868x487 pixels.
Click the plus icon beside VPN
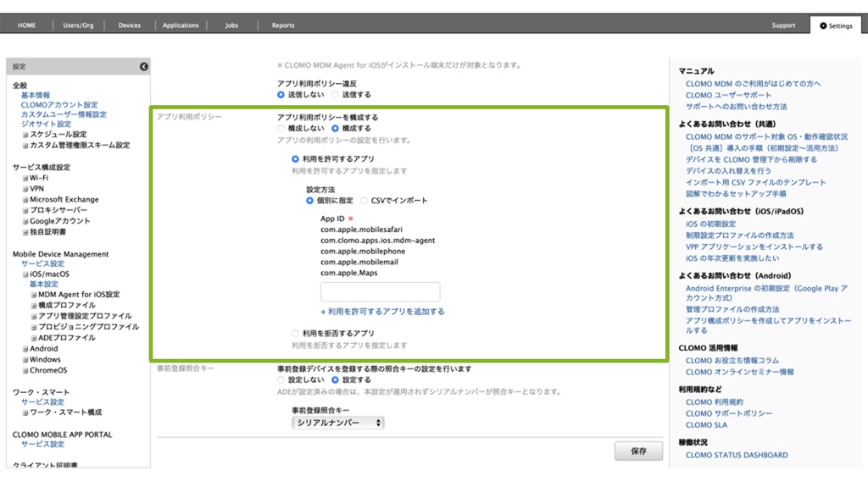click(25, 189)
